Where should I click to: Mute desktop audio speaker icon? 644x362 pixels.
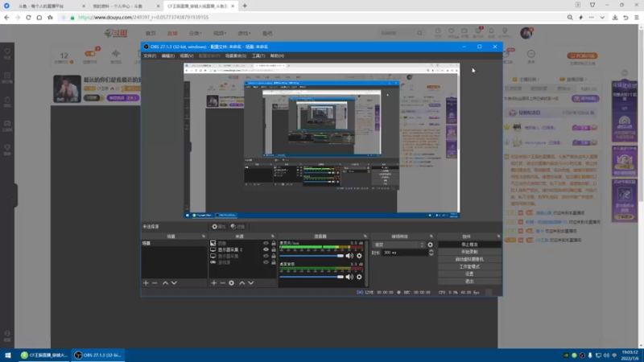(x=349, y=277)
